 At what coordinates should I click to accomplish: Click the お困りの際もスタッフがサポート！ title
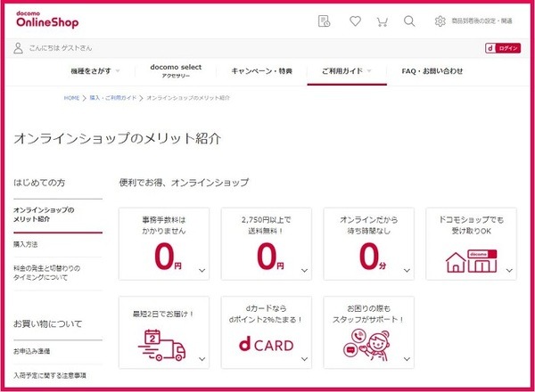(x=368, y=314)
